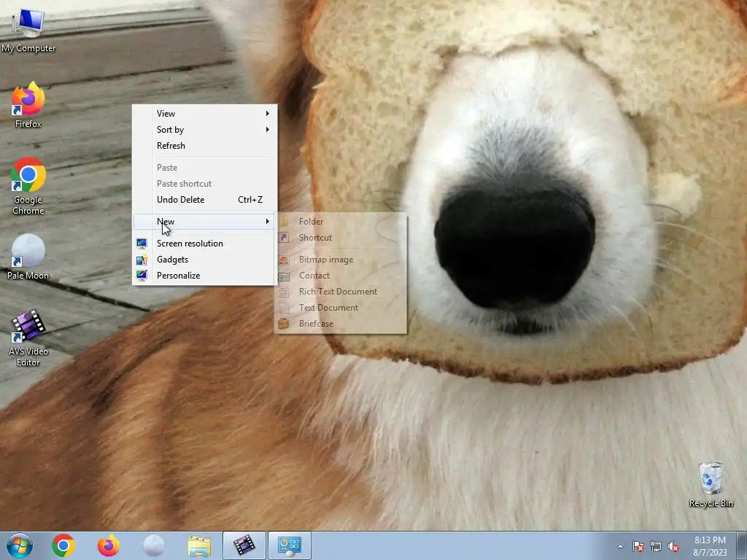Choose Refresh in the context menu
The image size is (747, 560).
pos(205,146)
